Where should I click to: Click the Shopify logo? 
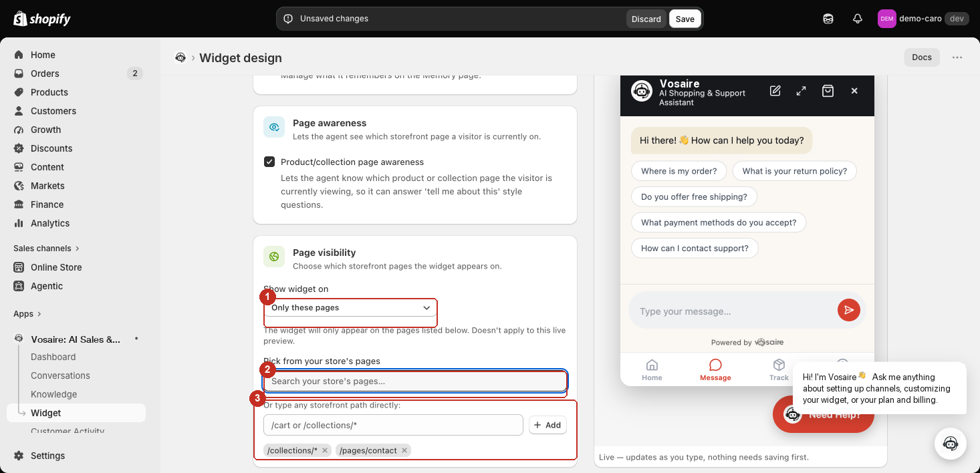click(x=42, y=19)
